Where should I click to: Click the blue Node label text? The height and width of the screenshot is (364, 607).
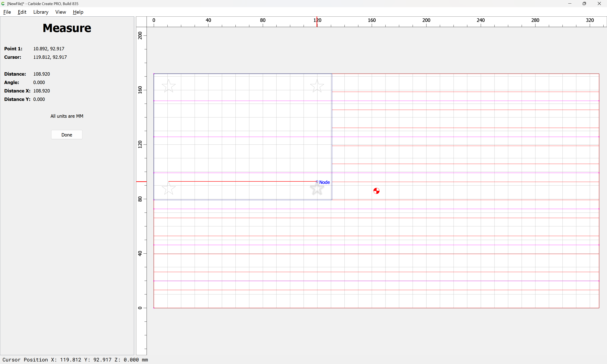[324, 182]
